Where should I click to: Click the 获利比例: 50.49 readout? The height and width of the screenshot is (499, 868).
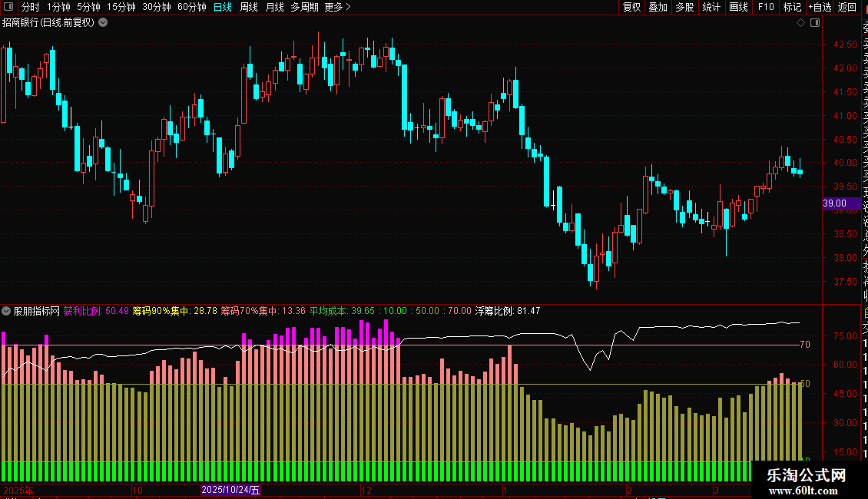[x=96, y=311]
